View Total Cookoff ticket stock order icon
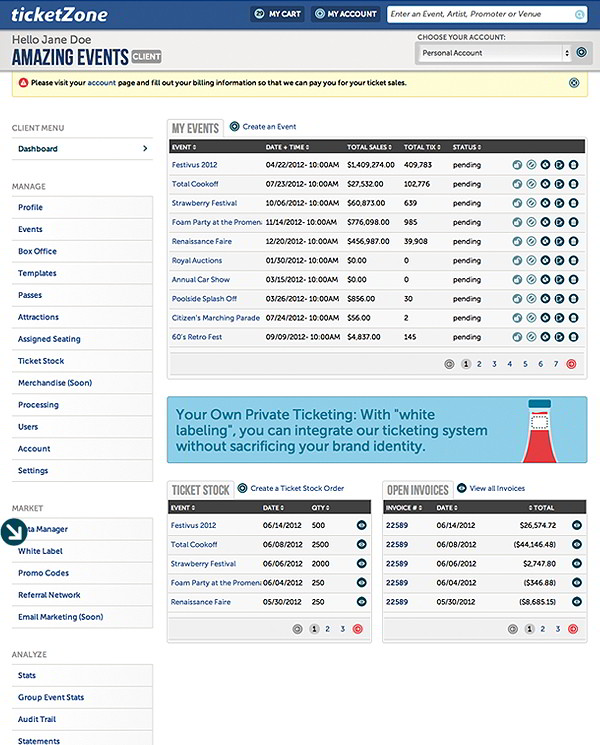This screenshot has width=600, height=745. pyautogui.click(x=362, y=544)
